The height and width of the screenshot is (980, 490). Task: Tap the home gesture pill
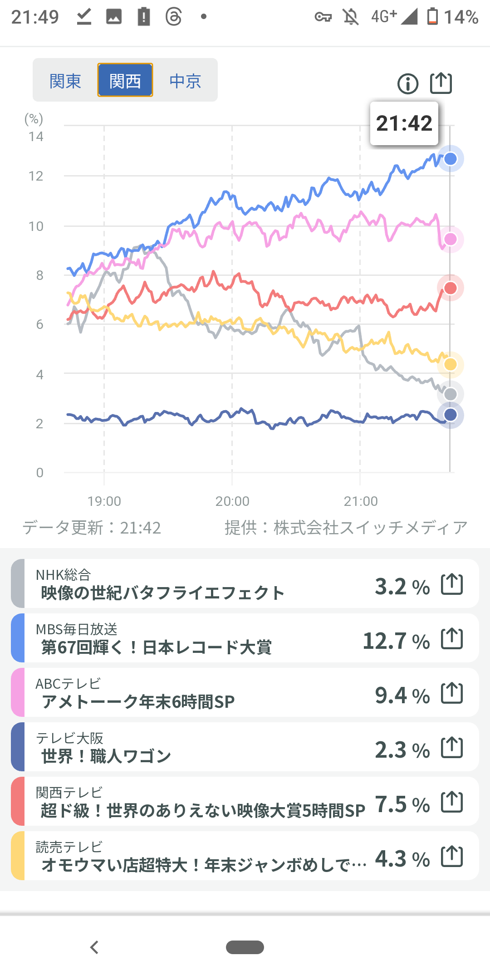pos(245,947)
